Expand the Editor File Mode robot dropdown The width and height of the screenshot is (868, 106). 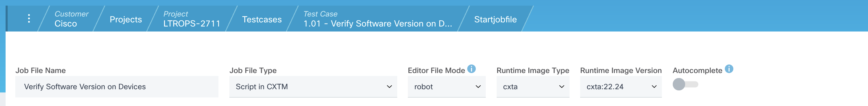(446, 87)
